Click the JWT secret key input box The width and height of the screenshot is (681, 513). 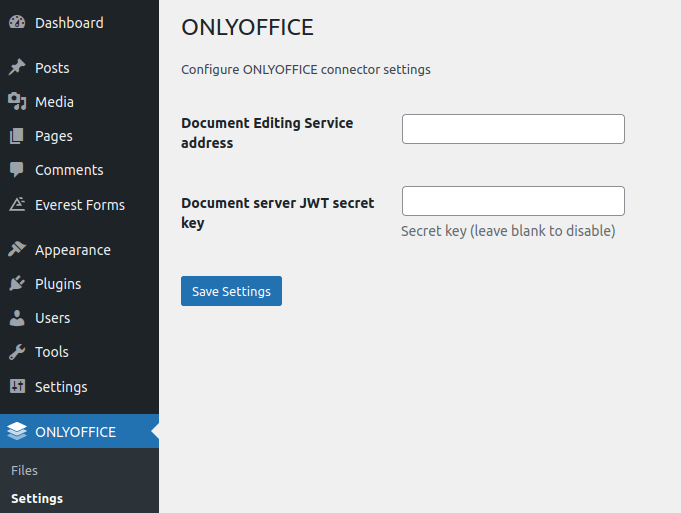click(x=513, y=201)
